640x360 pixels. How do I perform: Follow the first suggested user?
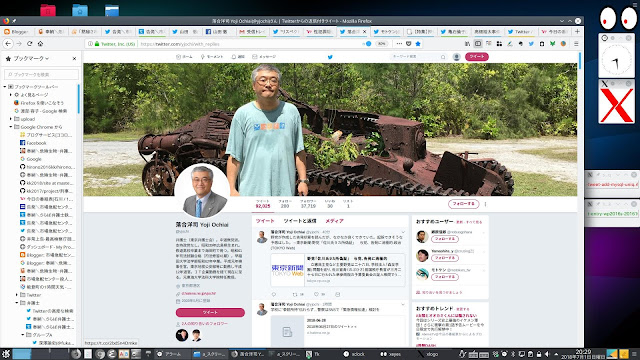point(444,239)
